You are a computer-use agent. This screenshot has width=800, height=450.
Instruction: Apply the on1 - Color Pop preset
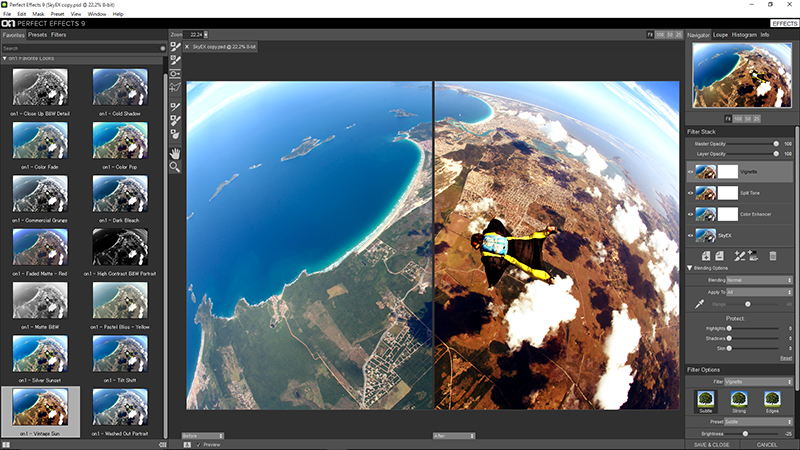click(x=120, y=145)
